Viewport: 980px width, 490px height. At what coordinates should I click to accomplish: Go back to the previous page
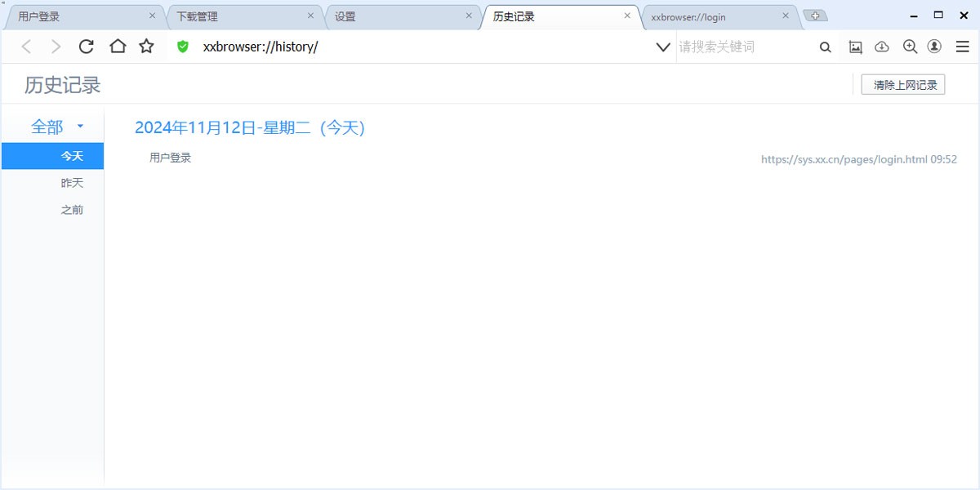tap(26, 47)
